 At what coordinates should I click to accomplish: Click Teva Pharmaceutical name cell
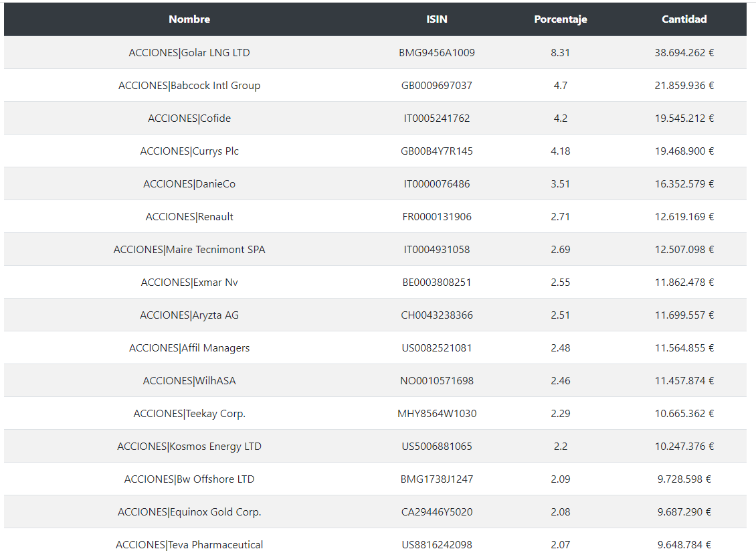point(189,544)
